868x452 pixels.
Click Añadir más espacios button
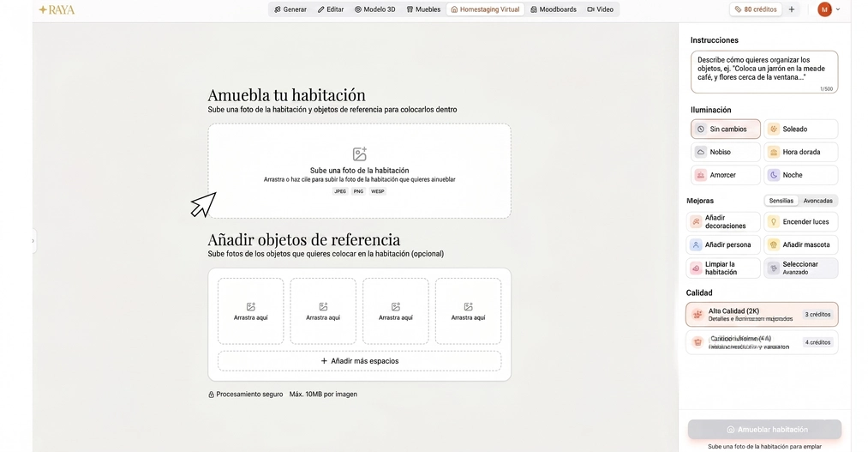pos(359,361)
